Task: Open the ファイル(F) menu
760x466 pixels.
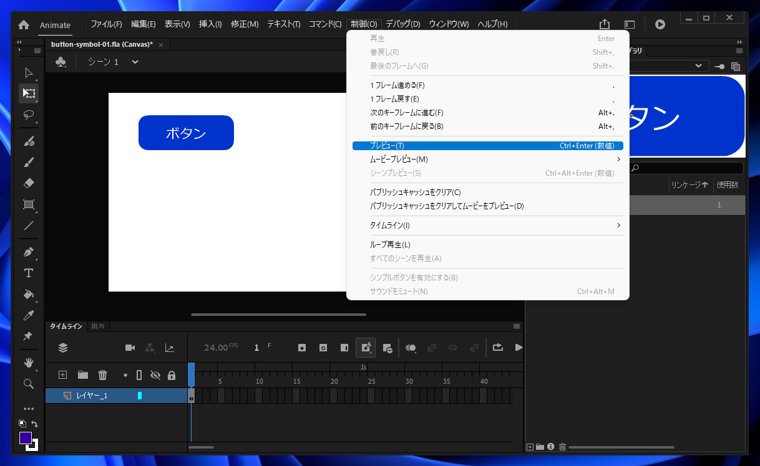Action: (x=106, y=24)
